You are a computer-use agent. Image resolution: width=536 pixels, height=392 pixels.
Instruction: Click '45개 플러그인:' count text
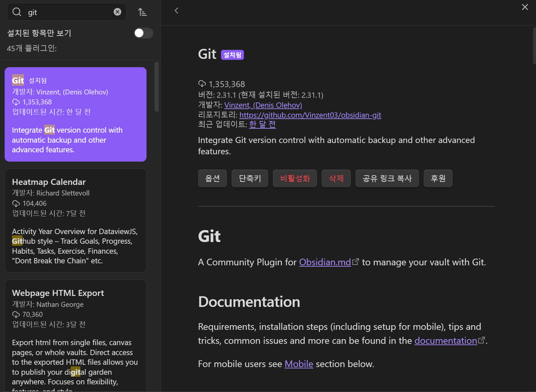pyautogui.click(x=32, y=48)
